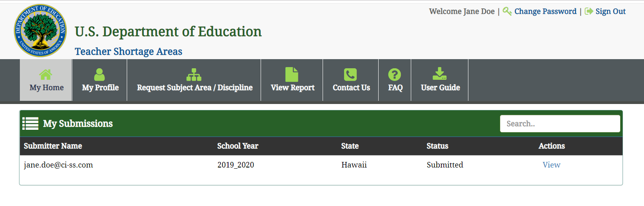644x206 pixels.
Task: Go to the View Report menu label
Action: (292, 88)
